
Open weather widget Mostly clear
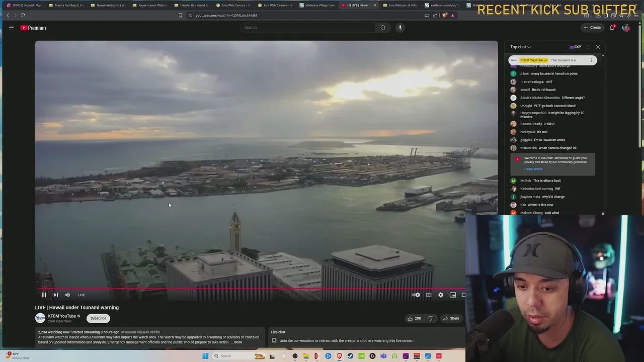click(x=17, y=356)
